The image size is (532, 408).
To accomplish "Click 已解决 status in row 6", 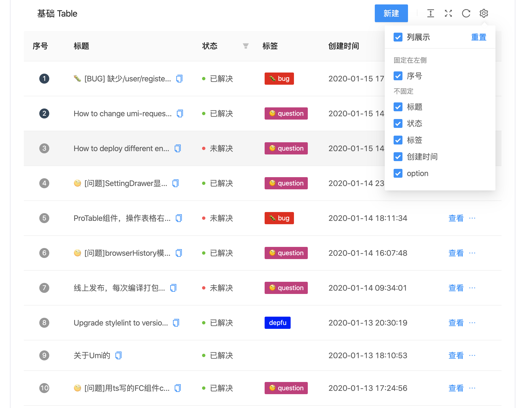I will tap(221, 253).
